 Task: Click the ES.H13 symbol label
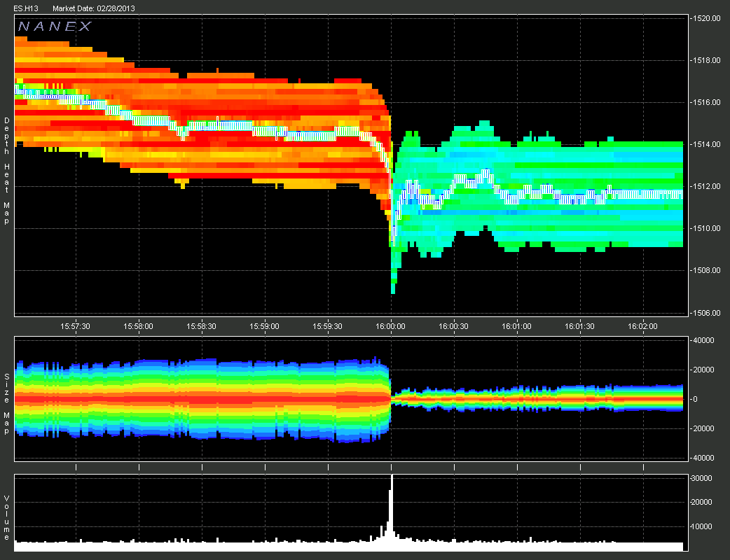point(26,8)
